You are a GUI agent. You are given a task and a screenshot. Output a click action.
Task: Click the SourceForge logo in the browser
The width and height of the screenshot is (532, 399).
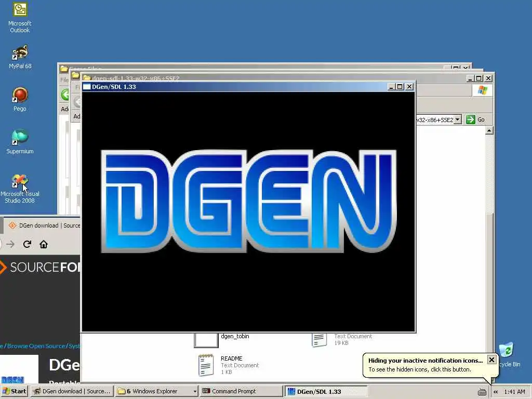pyautogui.click(x=40, y=268)
